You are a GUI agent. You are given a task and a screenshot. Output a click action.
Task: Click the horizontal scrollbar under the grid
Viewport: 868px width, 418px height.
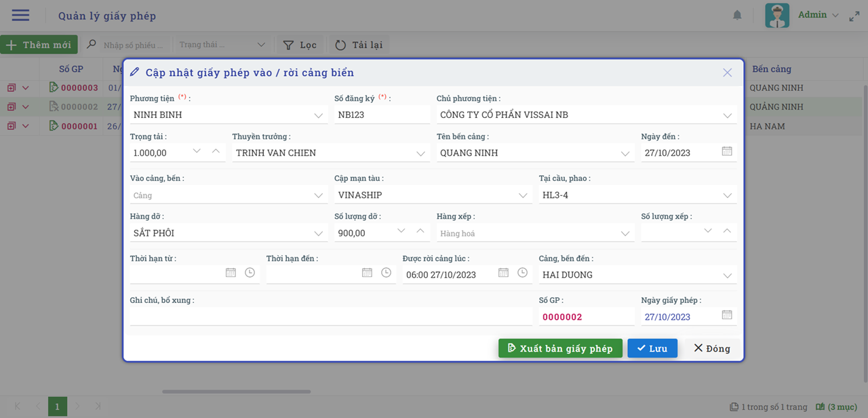[x=236, y=392]
